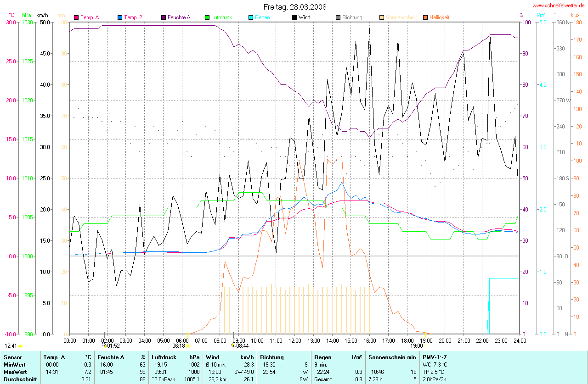Click the 270 W direction axis label
The height and width of the screenshot is (384, 588).
[x=563, y=100]
